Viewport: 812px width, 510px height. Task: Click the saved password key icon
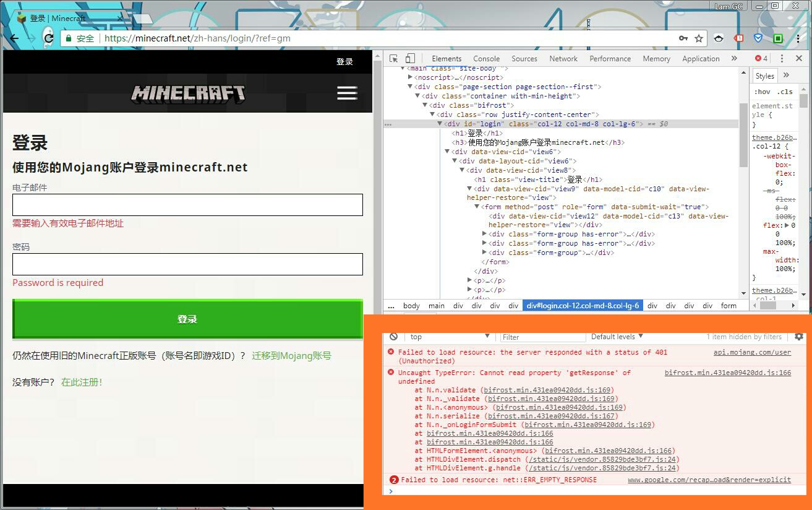683,38
